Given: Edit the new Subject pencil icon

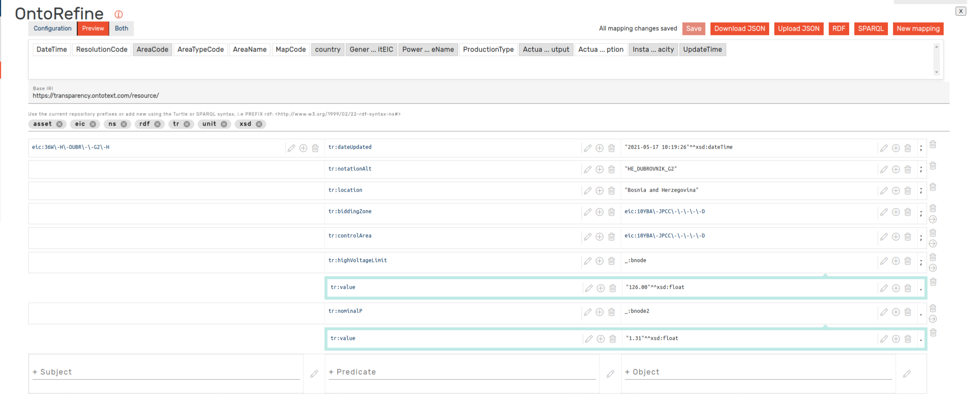Looking at the screenshot, I should pyautogui.click(x=314, y=374).
